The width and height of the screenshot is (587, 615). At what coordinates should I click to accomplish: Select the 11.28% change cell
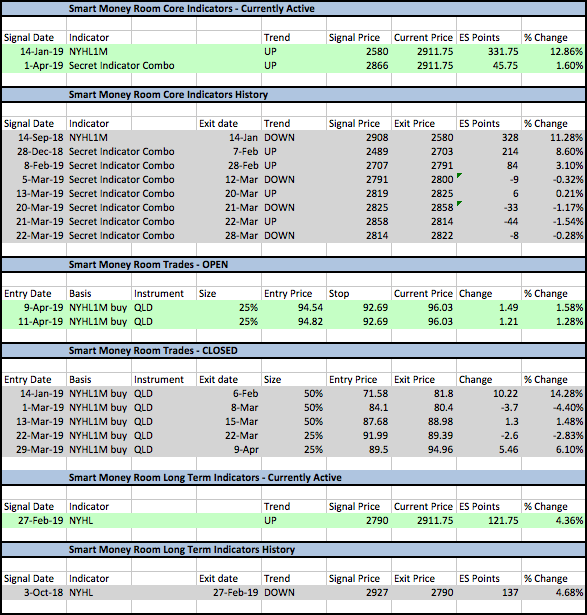[566, 138]
